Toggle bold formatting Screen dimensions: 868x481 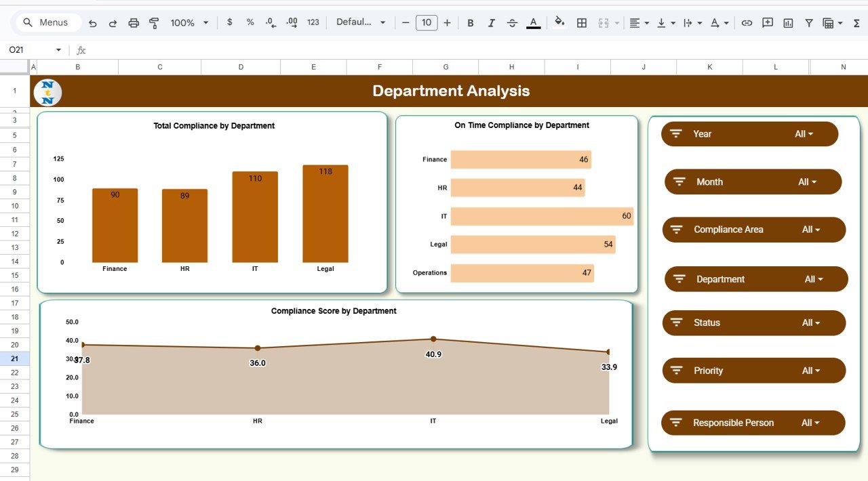(x=471, y=22)
